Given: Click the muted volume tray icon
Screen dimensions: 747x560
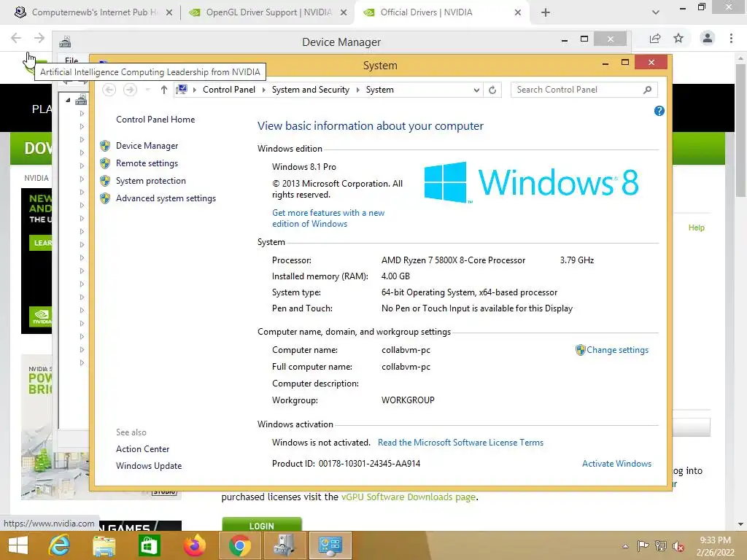Looking at the screenshot, I should click(x=678, y=545).
